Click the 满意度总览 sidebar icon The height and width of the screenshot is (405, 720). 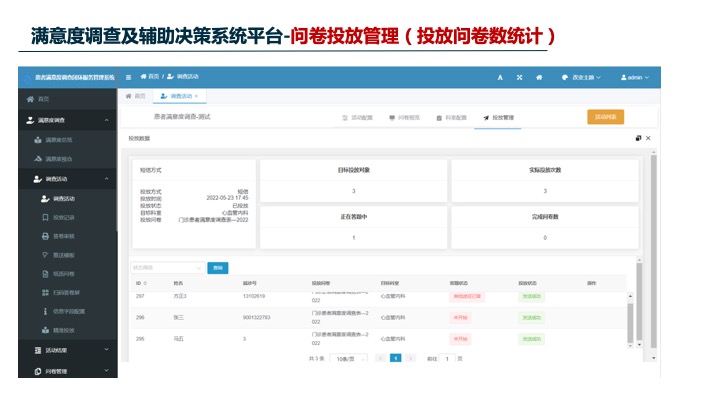coord(38,140)
